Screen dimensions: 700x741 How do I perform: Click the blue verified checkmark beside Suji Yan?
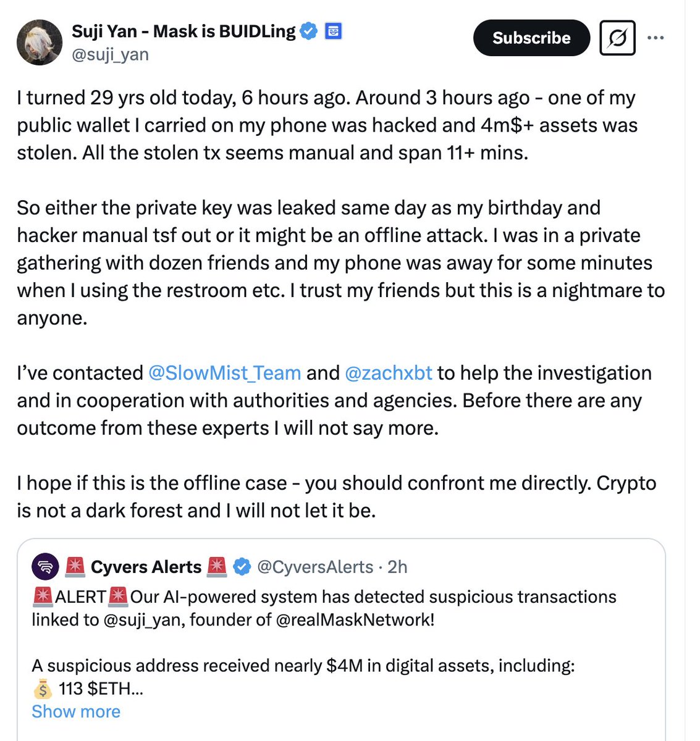pyautogui.click(x=308, y=30)
